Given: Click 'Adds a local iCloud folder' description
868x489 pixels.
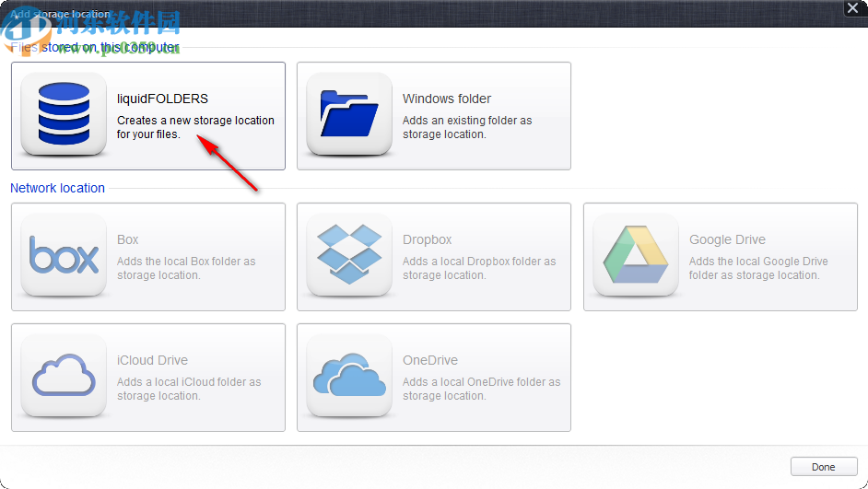Looking at the screenshot, I should tap(189, 389).
